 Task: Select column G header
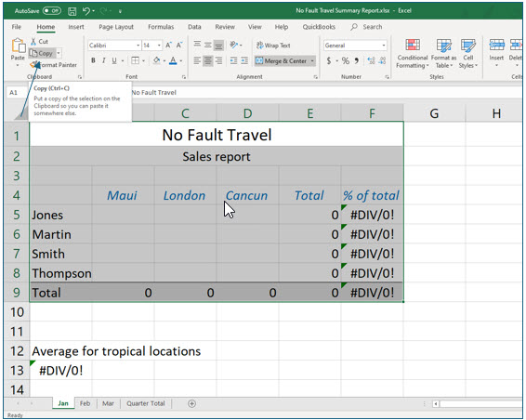434,113
